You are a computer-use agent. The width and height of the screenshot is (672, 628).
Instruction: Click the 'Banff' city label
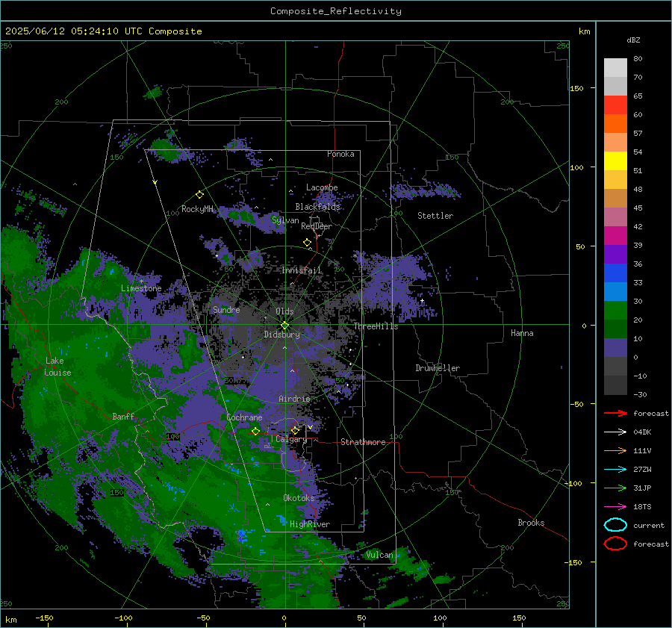click(123, 416)
